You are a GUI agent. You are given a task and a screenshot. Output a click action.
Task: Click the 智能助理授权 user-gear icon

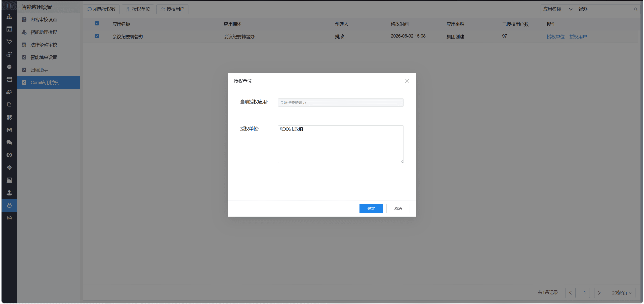pyautogui.click(x=24, y=32)
